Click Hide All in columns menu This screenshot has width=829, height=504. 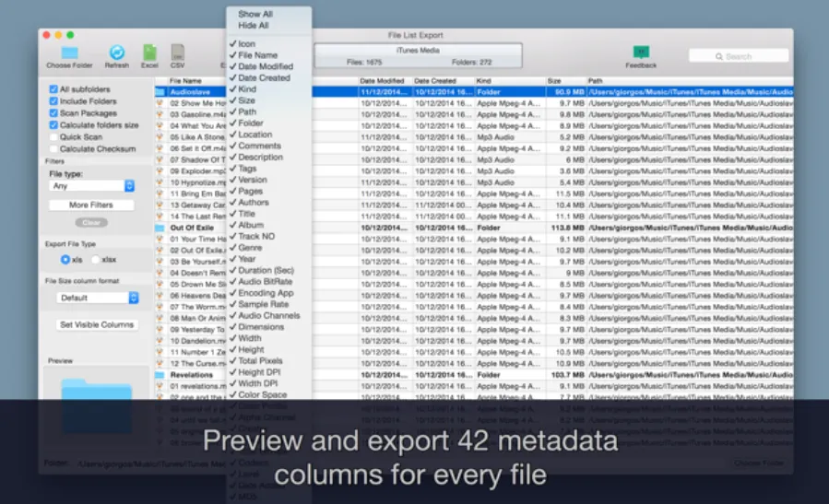point(254,26)
